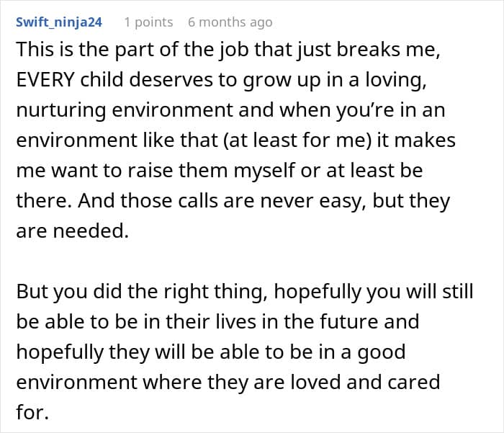The width and height of the screenshot is (504, 433).
Task: Click the line be able to be in their lives
Action: 217,321
